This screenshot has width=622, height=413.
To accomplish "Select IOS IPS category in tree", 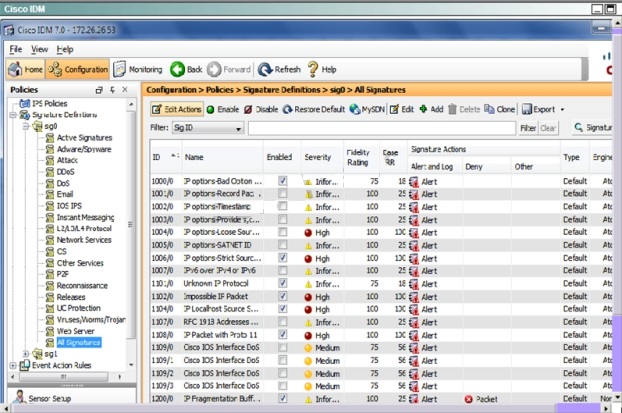I will (69, 206).
